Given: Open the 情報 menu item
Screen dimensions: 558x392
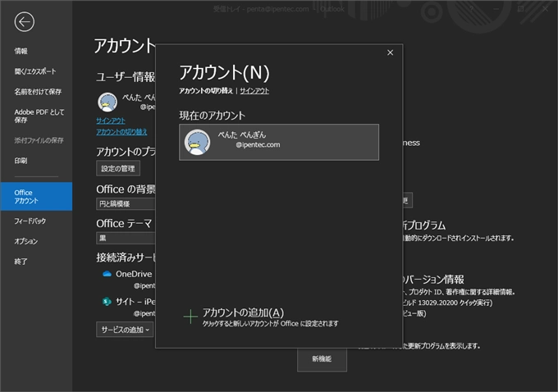Looking at the screenshot, I should (x=21, y=51).
